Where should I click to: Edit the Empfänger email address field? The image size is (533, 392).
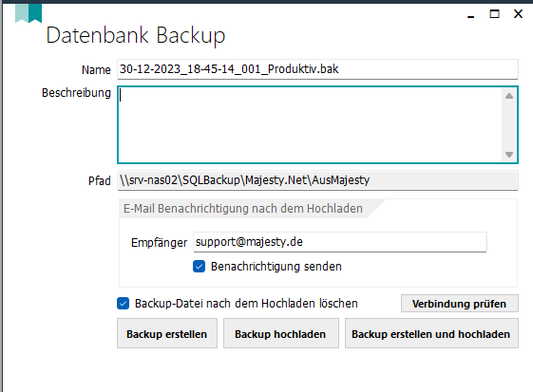pos(340,242)
